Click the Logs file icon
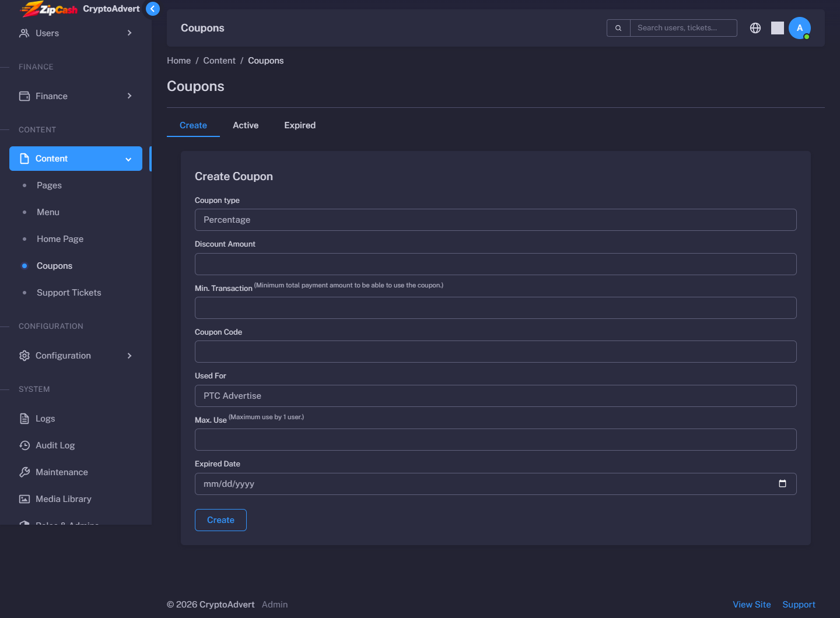Image resolution: width=840 pixels, height=618 pixels. (24, 419)
